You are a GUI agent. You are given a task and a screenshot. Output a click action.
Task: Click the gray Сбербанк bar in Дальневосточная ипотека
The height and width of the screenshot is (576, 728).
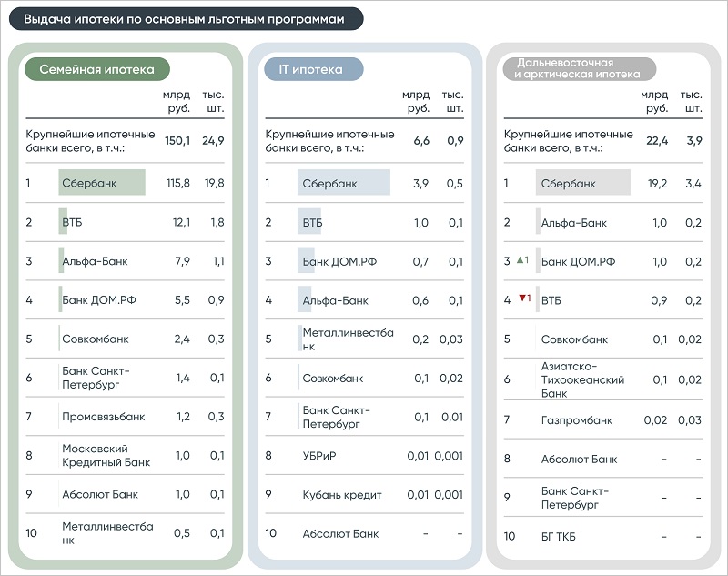coord(582,183)
